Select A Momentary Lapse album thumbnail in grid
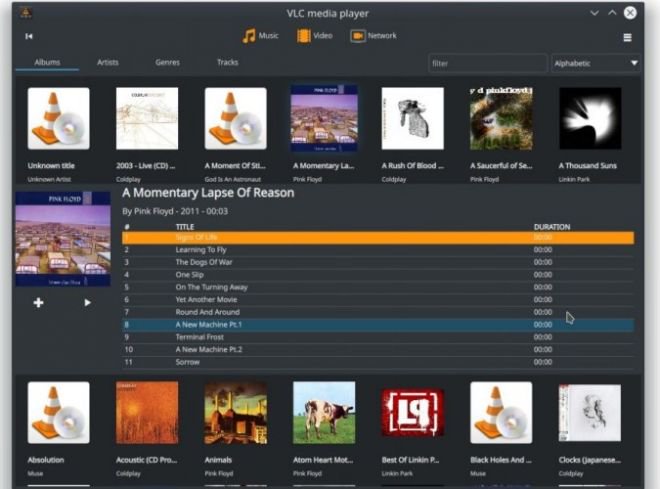 pyautogui.click(x=324, y=118)
